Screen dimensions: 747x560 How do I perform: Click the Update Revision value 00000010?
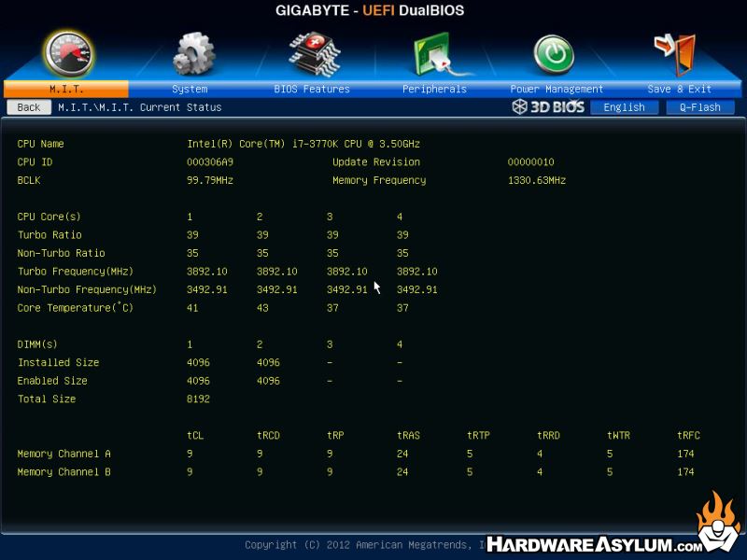tap(530, 161)
